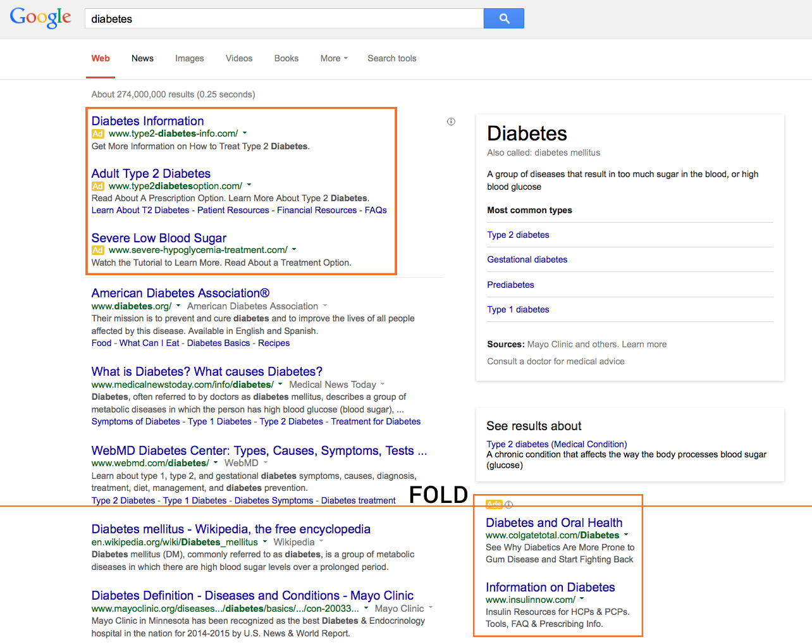
Task: Switch to the News tab
Action: [x=142, y=59]
